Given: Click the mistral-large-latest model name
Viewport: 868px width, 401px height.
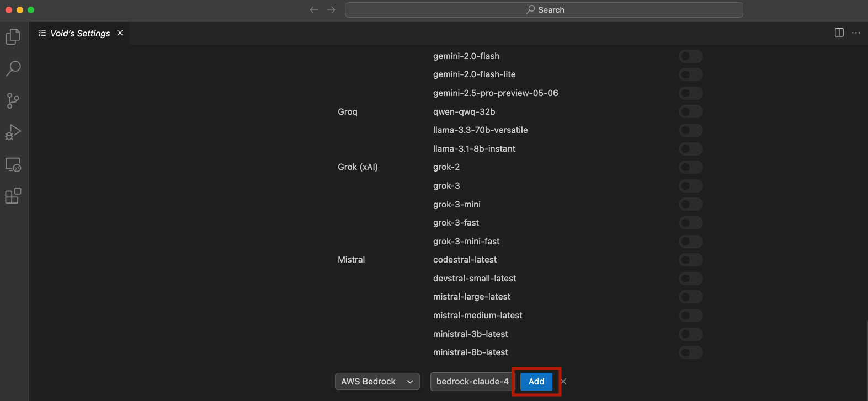Looking at the screenshot, I should click(472, 297).
